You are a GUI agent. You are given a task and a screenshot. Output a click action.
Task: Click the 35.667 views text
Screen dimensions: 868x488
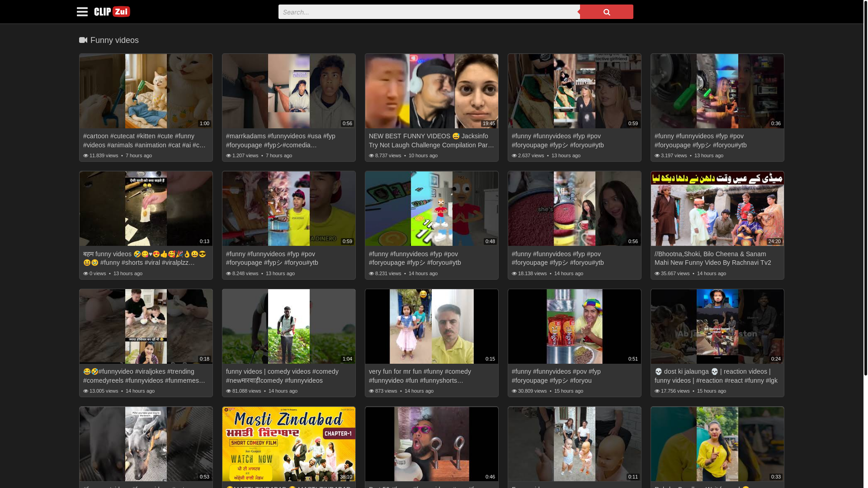(x=675, y=273)
